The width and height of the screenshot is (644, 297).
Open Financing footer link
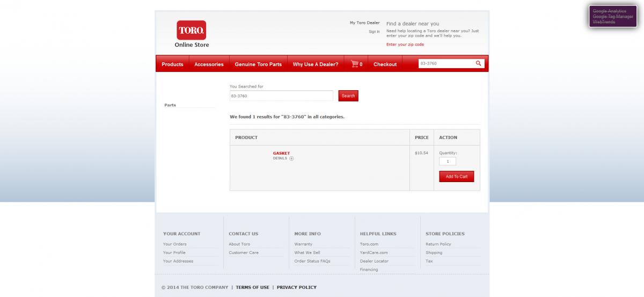tap(369, 270)
